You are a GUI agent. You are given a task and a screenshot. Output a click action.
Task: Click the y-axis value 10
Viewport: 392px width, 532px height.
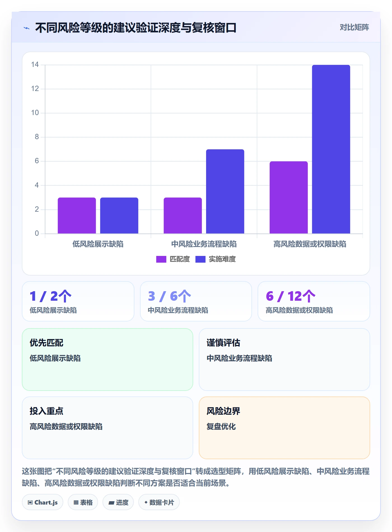coord(35,113)
